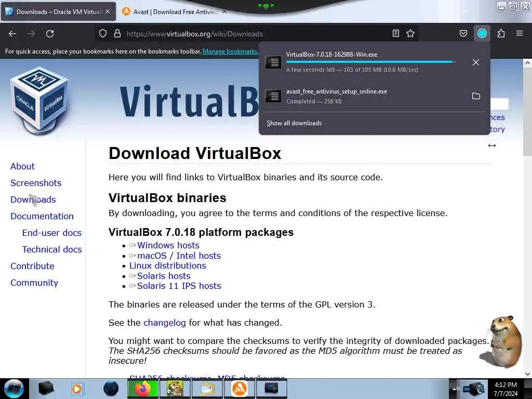532x399 pixels.
Task: Click the page width toggle arrows icon
Action: (492, 145)
